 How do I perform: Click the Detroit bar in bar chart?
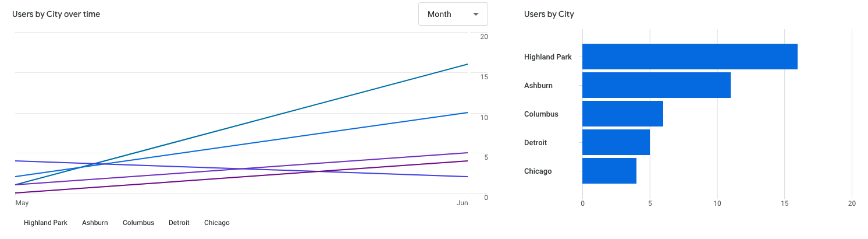616,142
